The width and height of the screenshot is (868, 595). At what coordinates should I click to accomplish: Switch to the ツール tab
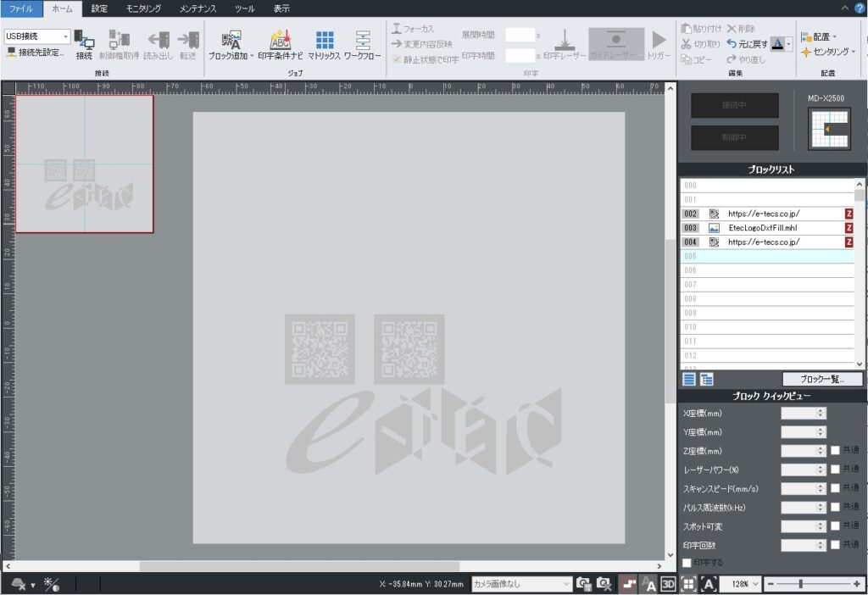point(244,8)
